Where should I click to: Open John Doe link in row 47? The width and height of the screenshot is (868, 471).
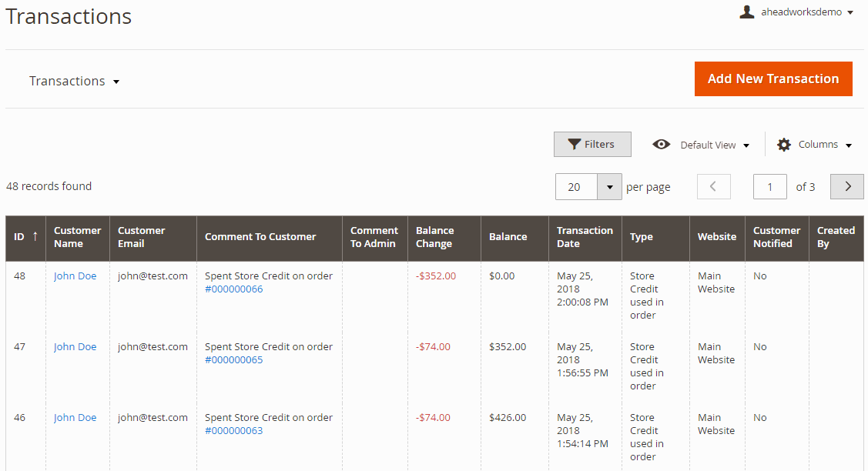75,346
